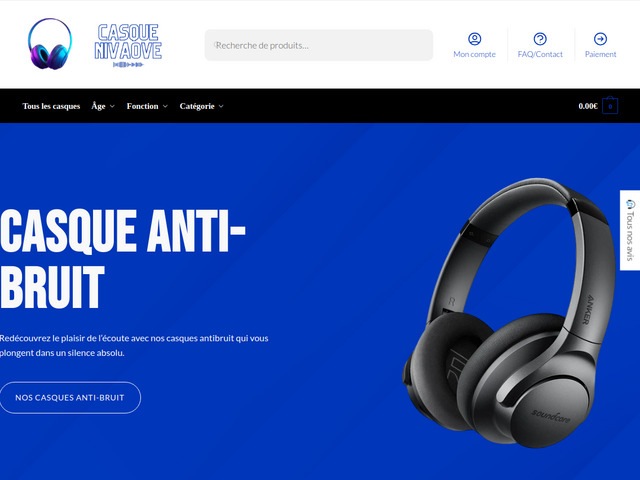Focus the Recherche de produits search field
Image resolution: width=640 pixels, height=480 pixels.
(319, 45)
